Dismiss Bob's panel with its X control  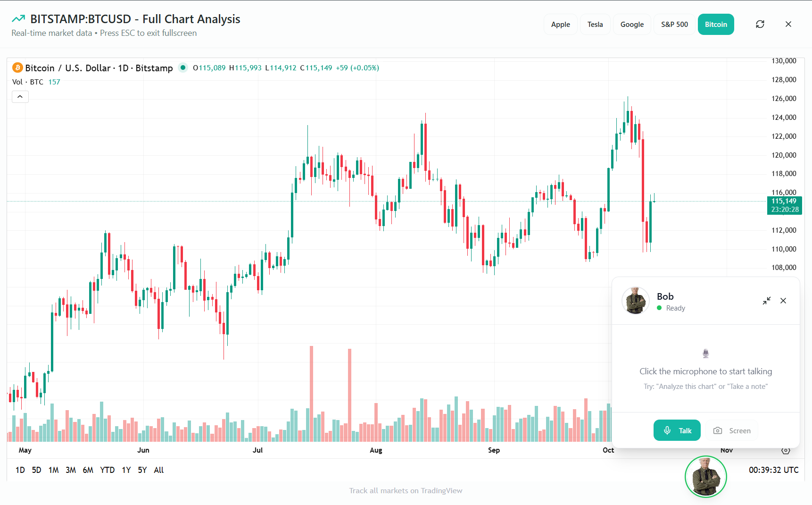783,301
